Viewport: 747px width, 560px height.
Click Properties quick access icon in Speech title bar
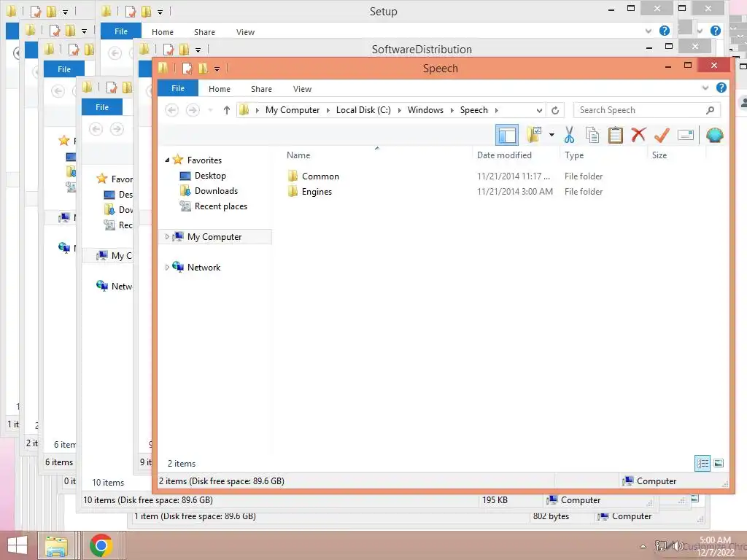pyautogui.click(x=187, y=69)
